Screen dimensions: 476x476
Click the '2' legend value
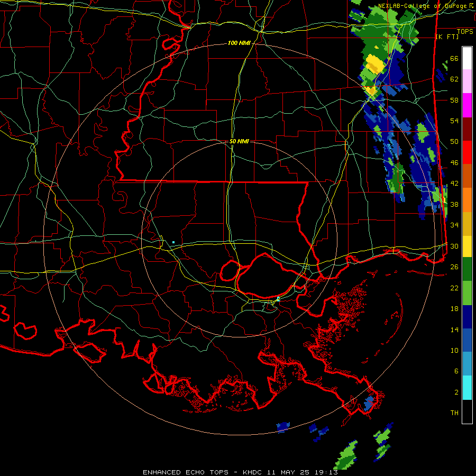456,392
